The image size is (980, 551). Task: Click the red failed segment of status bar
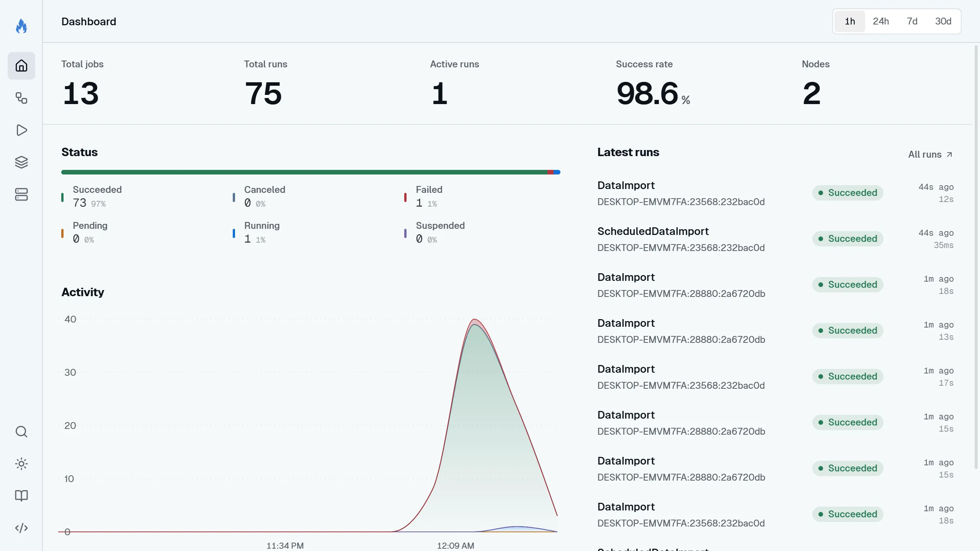click(551, 172)
